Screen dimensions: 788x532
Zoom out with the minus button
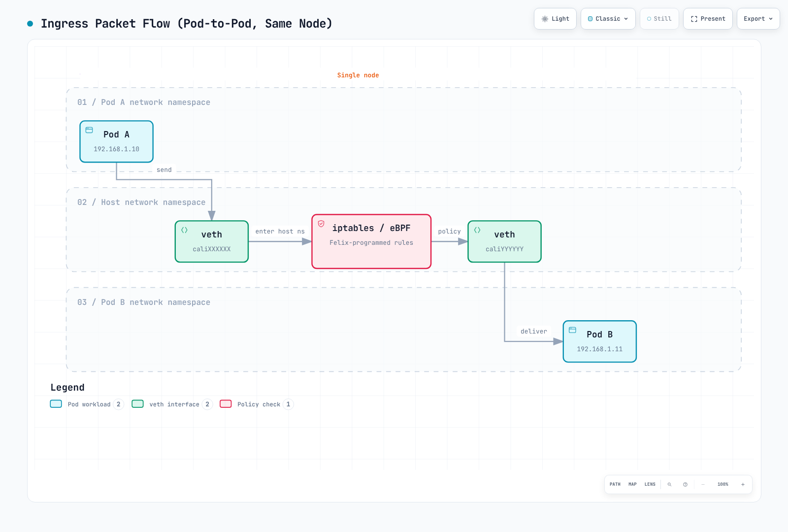pos(703,484)
